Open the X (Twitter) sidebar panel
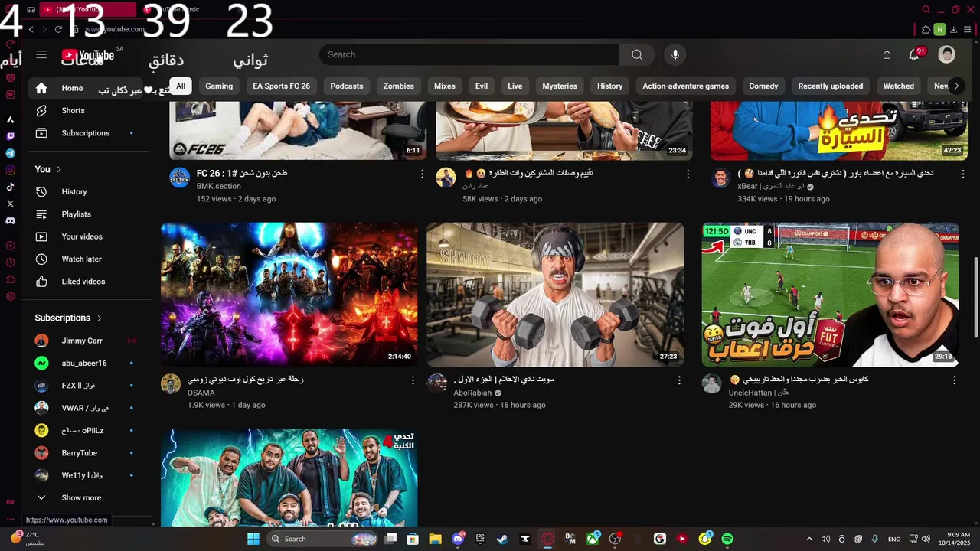 click(x=11, y=204)
